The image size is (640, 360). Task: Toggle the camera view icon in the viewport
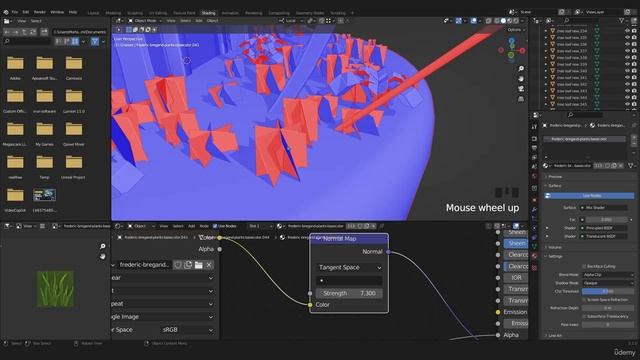[521, 89]
